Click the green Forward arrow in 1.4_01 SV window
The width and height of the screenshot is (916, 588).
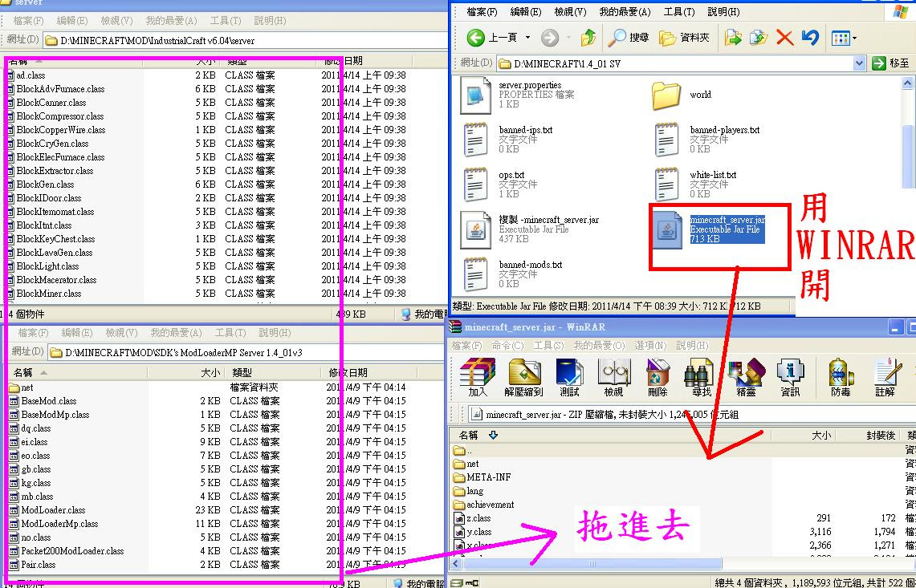coord(549,38)
